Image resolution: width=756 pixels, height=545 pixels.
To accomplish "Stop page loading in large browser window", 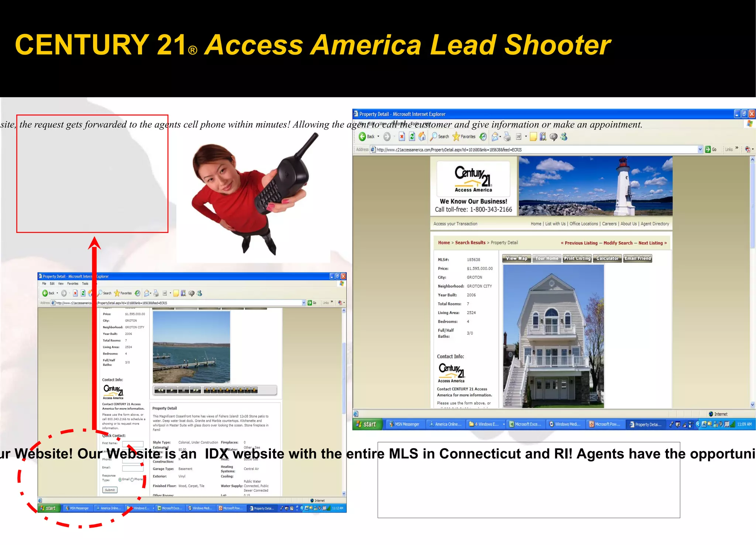I will pyautogui.click(x=402, y=137).
